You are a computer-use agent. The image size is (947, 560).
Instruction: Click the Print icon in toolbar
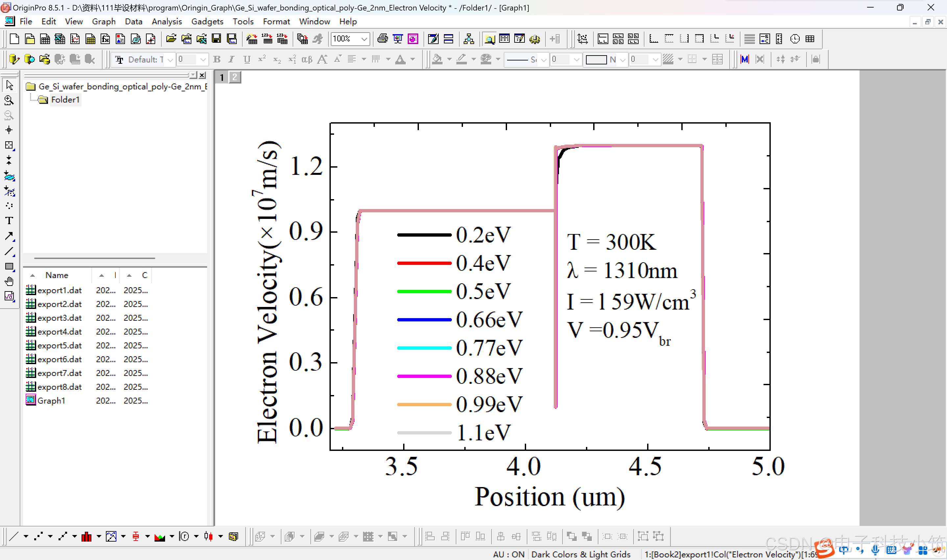click(x=382, y=38)
